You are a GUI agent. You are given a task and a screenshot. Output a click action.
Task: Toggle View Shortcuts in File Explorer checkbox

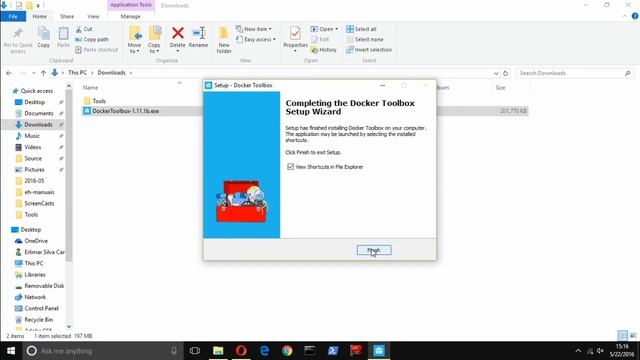pyautogui.click(x=291, y=167)
